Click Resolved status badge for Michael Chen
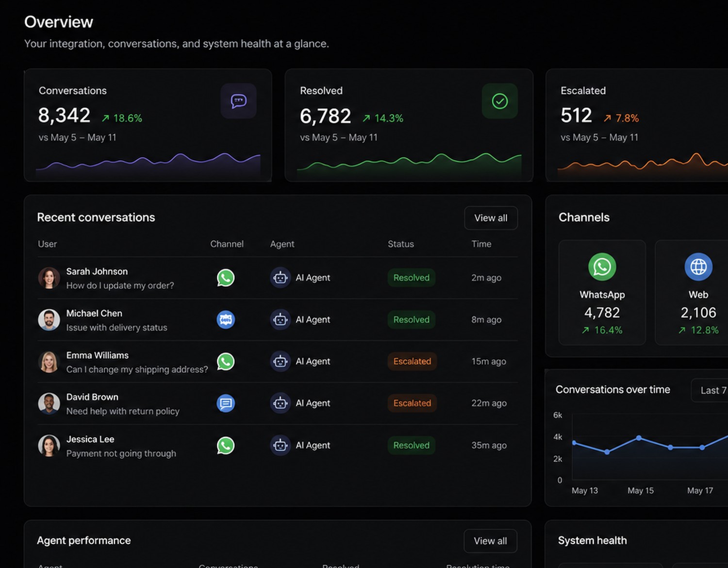 coord(411,319)
